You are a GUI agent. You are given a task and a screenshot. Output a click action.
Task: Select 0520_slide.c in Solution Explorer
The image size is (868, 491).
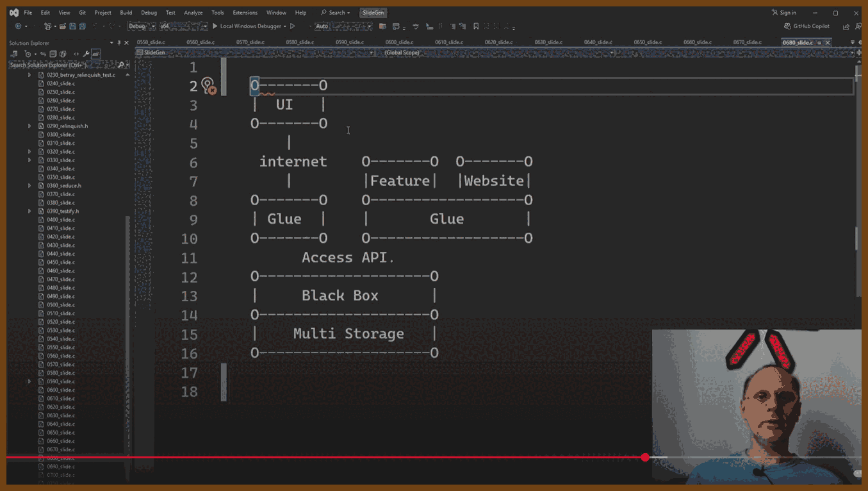tap(61, 322)
